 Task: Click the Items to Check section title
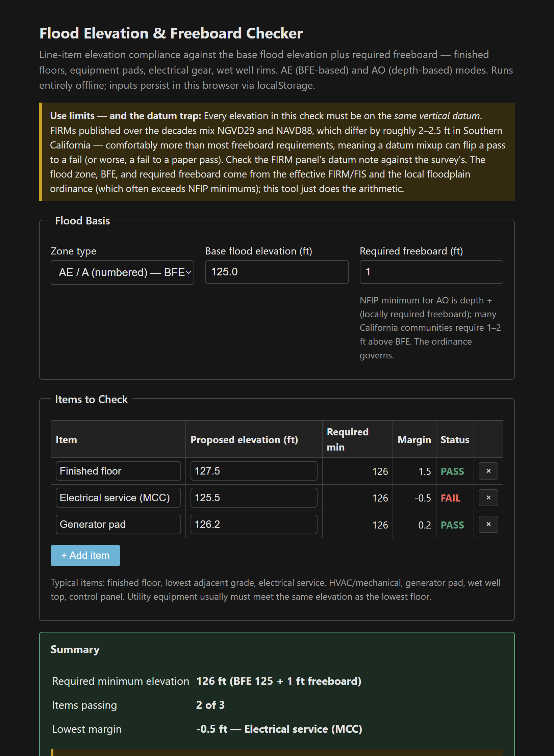91,399
